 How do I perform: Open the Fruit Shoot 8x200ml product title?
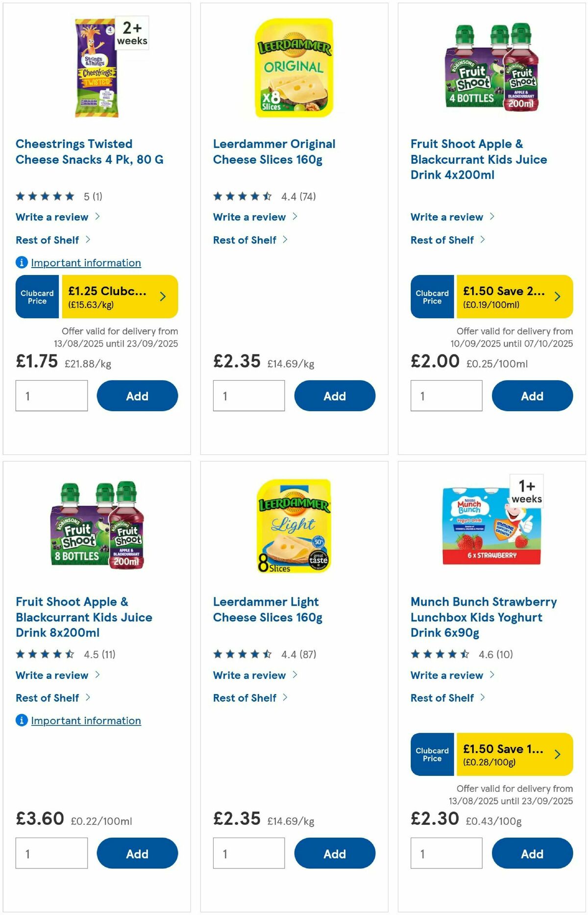point(84,617)
